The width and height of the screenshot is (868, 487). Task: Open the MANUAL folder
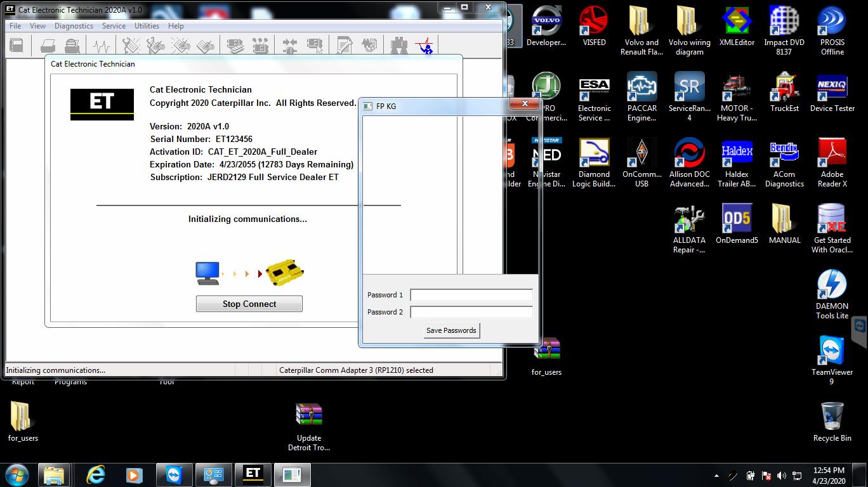[x=784, y=224]
